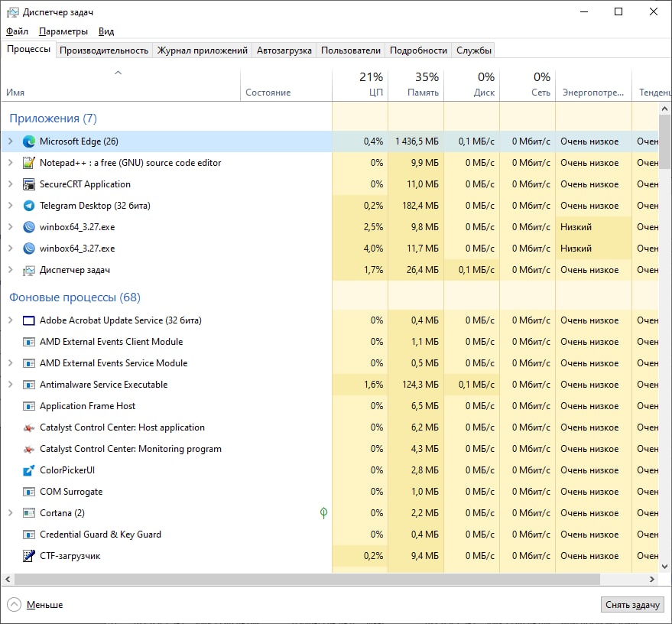The width and height of the screenshot is (672, 624).
Task: Sort processes by the Имя column
Action: click(121, 86)
